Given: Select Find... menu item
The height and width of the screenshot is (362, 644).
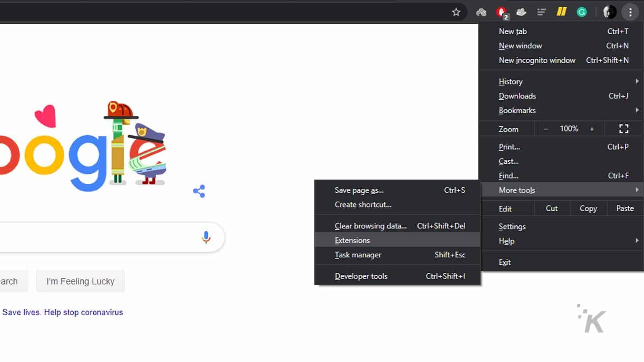Looking at the screenshot, I should coord(561,176).
